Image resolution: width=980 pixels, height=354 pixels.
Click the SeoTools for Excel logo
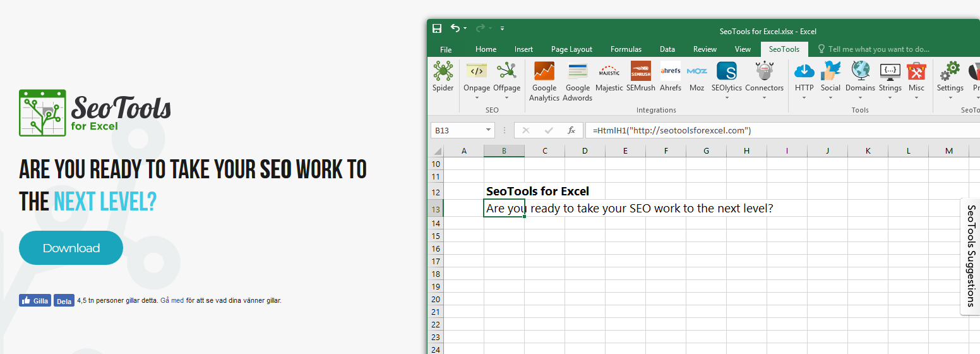pyautogui.click(x=95, y=113)
